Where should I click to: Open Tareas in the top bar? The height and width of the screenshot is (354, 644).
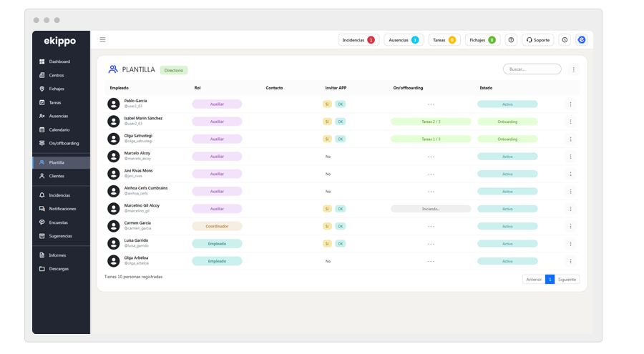tap(444, 40)
